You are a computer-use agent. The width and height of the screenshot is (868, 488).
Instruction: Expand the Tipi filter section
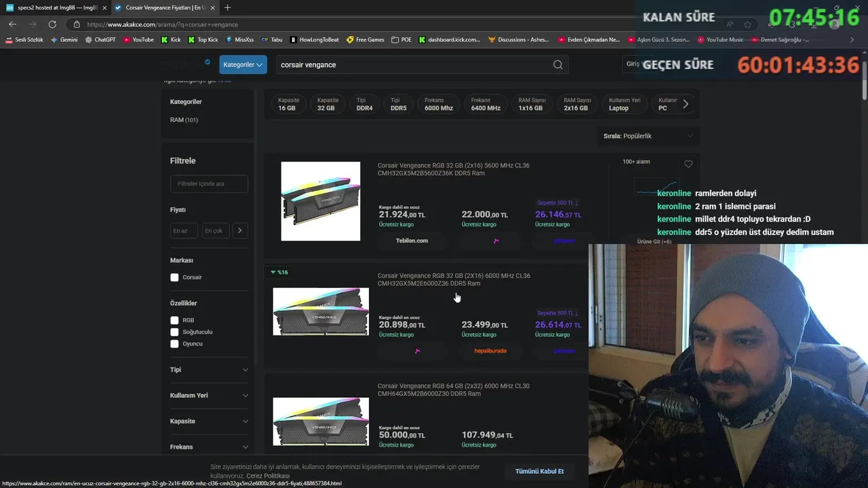pyautogui.click(x=209, y=370)
